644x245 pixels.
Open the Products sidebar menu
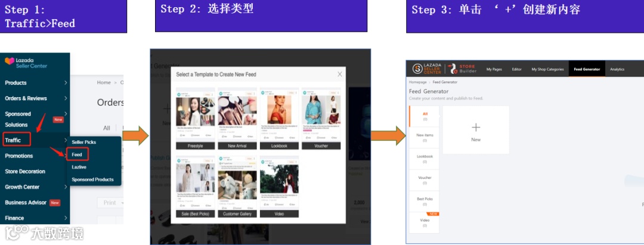[16, 82]
